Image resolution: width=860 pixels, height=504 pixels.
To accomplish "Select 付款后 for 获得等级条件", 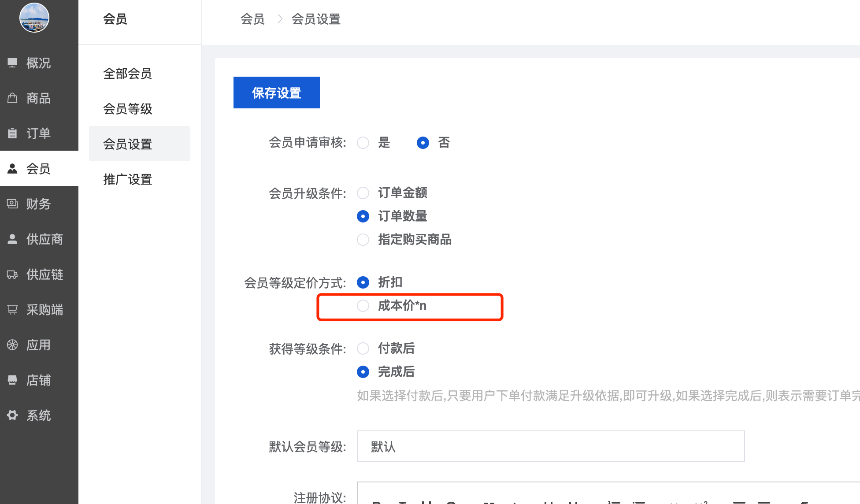I will pyautogui.click(x=363, y=348).
